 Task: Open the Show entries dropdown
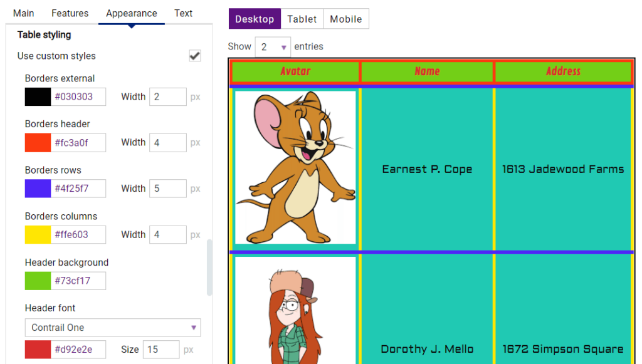tap(273, 47)
